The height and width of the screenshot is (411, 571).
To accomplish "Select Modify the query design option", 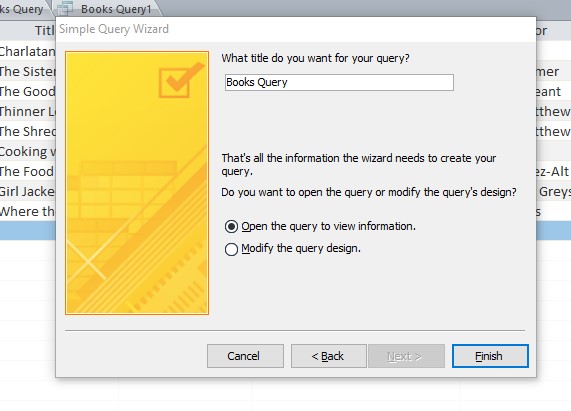I will [293, 249].
